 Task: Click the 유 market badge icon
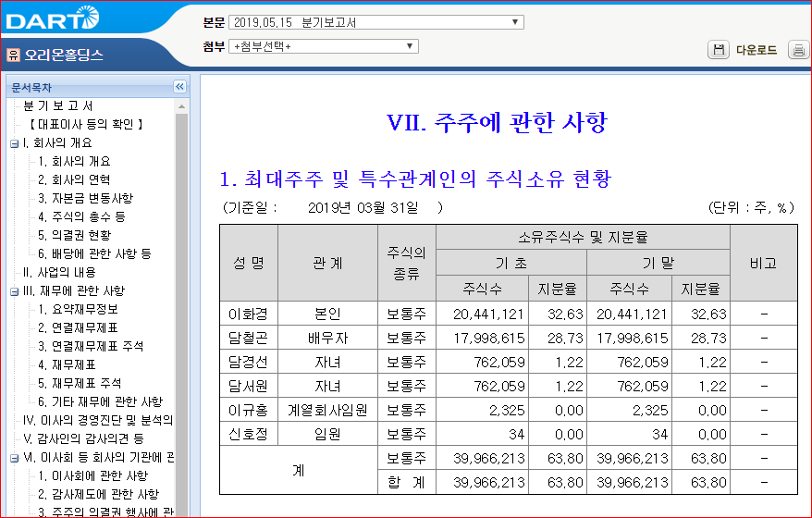pos(14,55)
